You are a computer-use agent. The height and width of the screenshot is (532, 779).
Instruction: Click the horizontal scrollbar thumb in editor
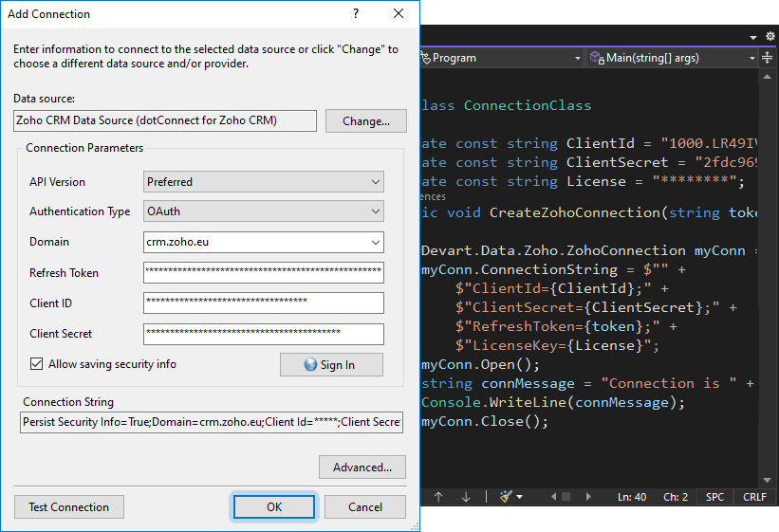[566, 496]
